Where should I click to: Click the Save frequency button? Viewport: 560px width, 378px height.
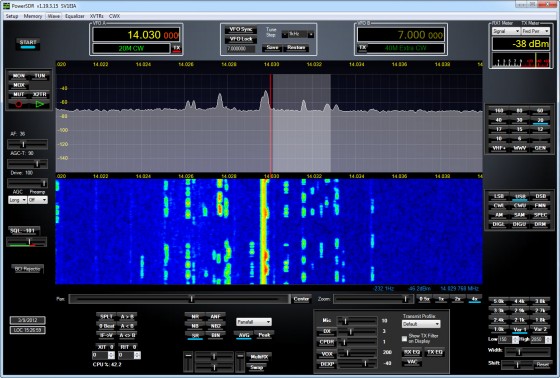[272, 48]
